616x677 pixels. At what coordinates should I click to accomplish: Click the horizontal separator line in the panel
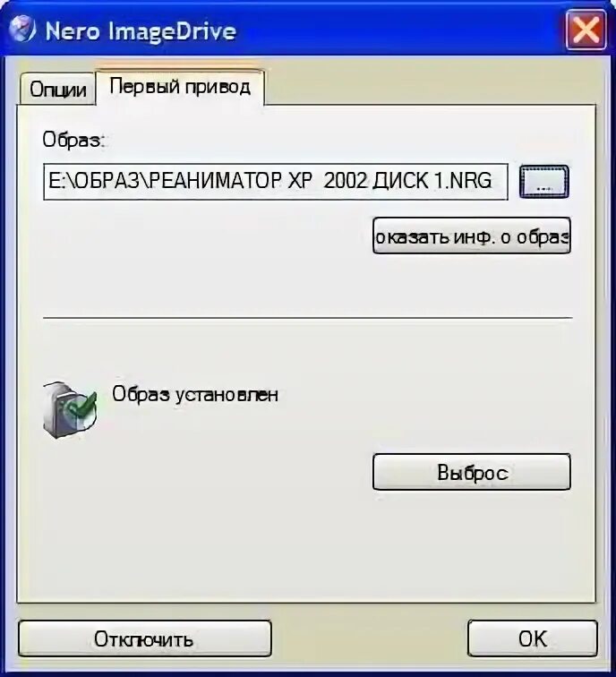pos(307,318)
